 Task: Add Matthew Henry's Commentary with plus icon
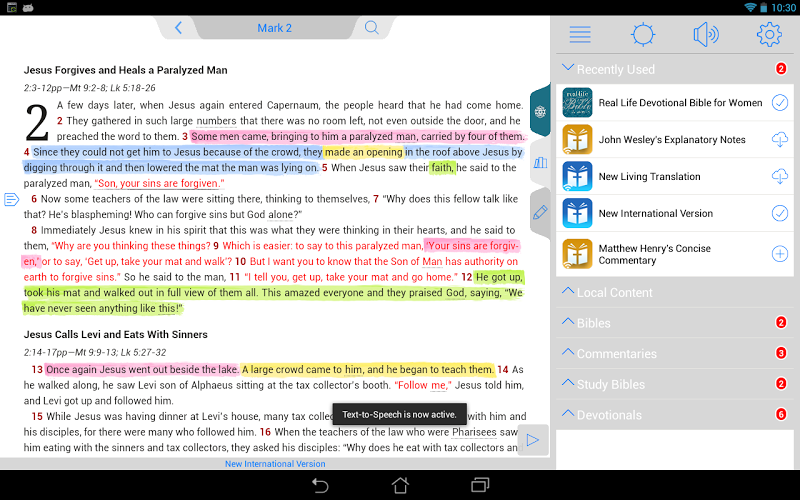[780, 254]
